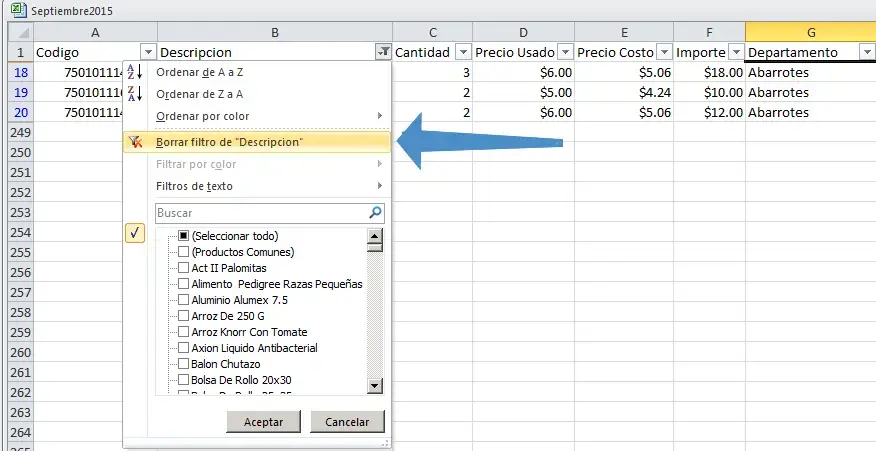Check the Act II Palomitas checkbox
This screenshot has width=876, height=451.
(x=183, y=268)
